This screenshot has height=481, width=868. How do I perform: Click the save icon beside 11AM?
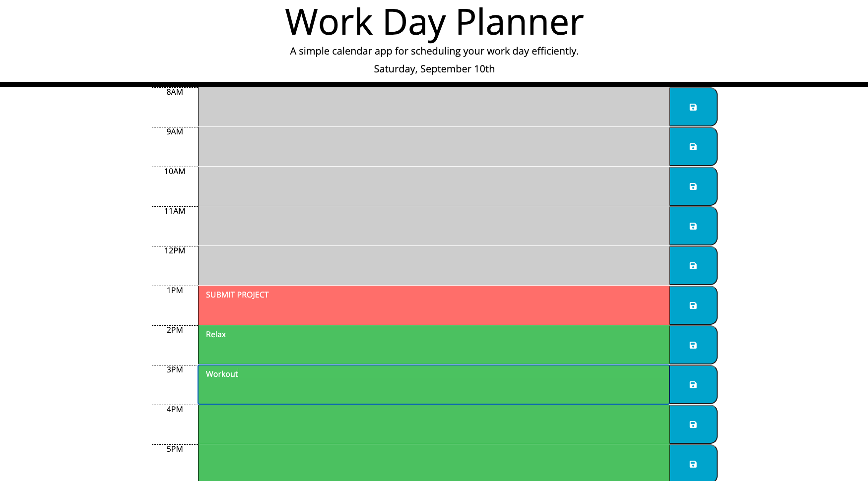click(693, 226)
